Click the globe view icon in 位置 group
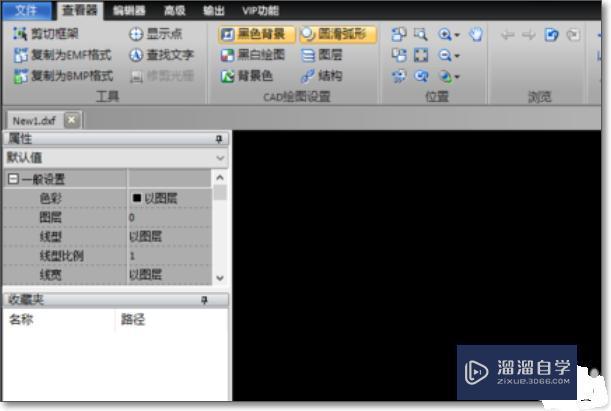Image resolution: width=611 pixels, height=411 pixels. coord(446,76)
